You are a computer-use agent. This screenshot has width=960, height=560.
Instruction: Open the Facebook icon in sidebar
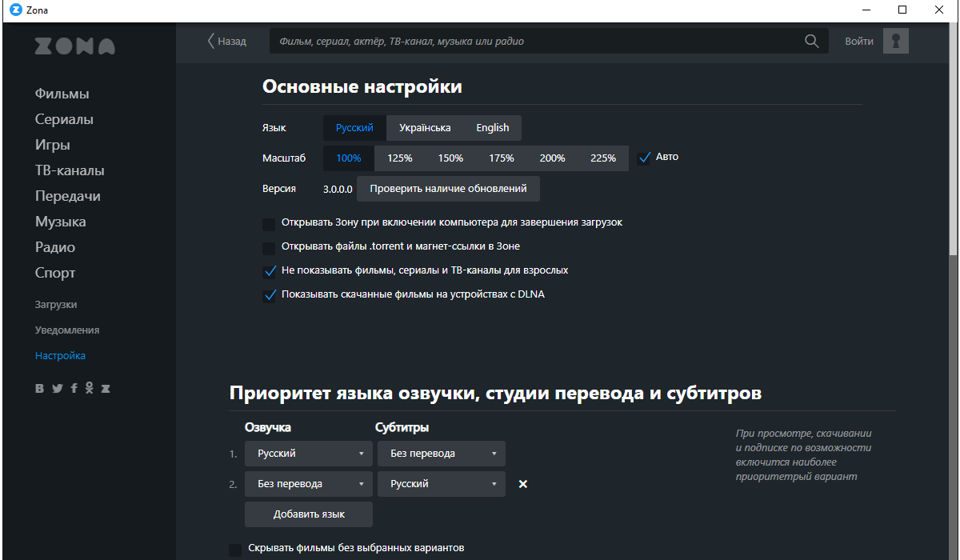[x=74, y=389]
